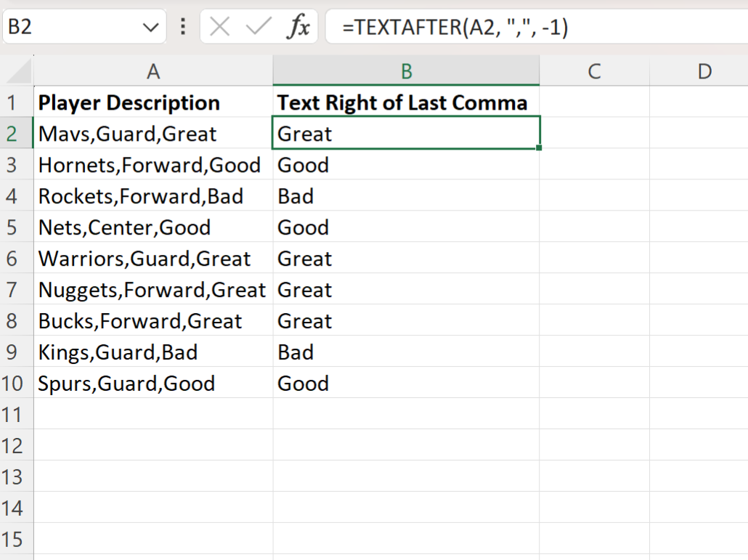Select cell B7 showing Great
The width and height of the screenshot is (748, 560).
[406, 290]
